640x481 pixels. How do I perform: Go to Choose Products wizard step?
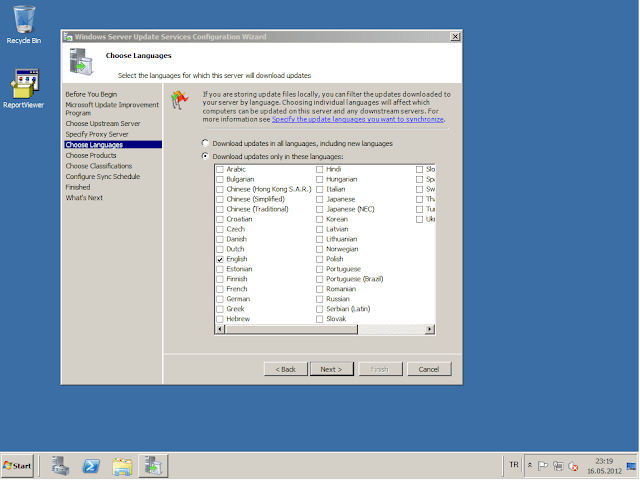coord(91,155)
